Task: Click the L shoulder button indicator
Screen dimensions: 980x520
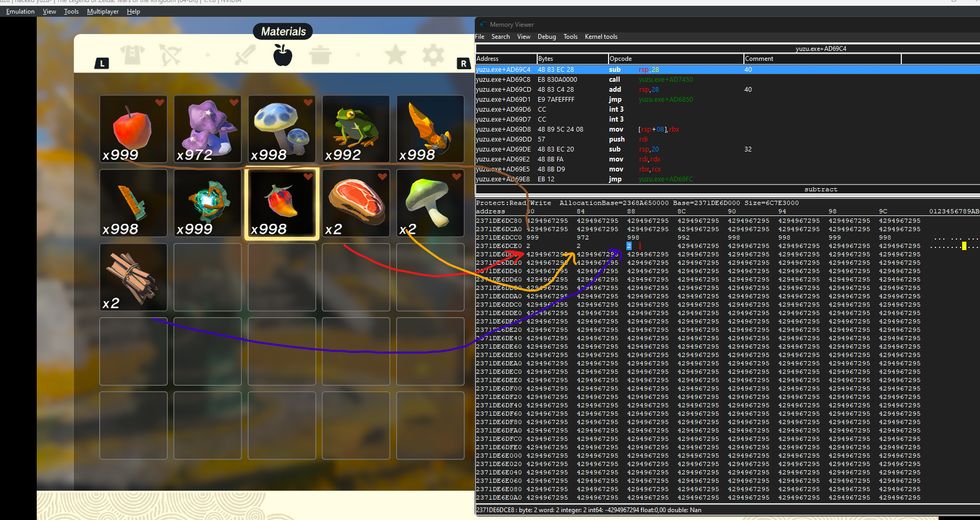Action: [x=102, y=63]
